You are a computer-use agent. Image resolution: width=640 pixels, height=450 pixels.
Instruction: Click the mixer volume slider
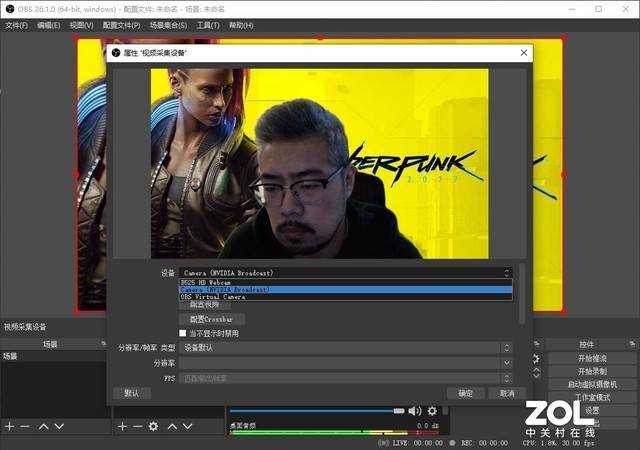(317, 411)
